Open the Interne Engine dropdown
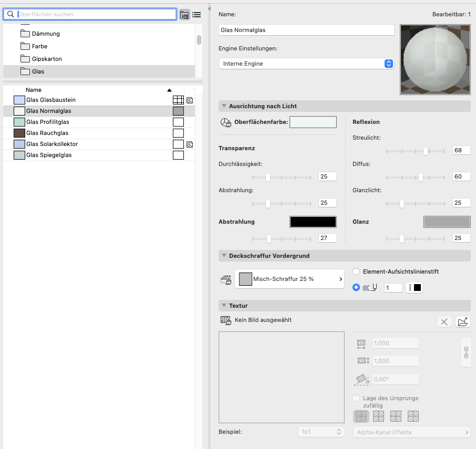476x449 pixels. coord(306,64)
